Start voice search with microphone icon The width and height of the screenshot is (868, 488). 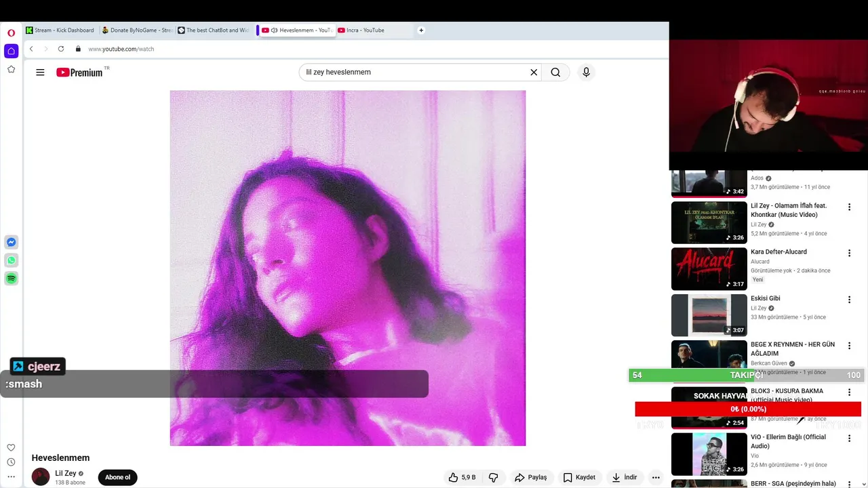587,73
